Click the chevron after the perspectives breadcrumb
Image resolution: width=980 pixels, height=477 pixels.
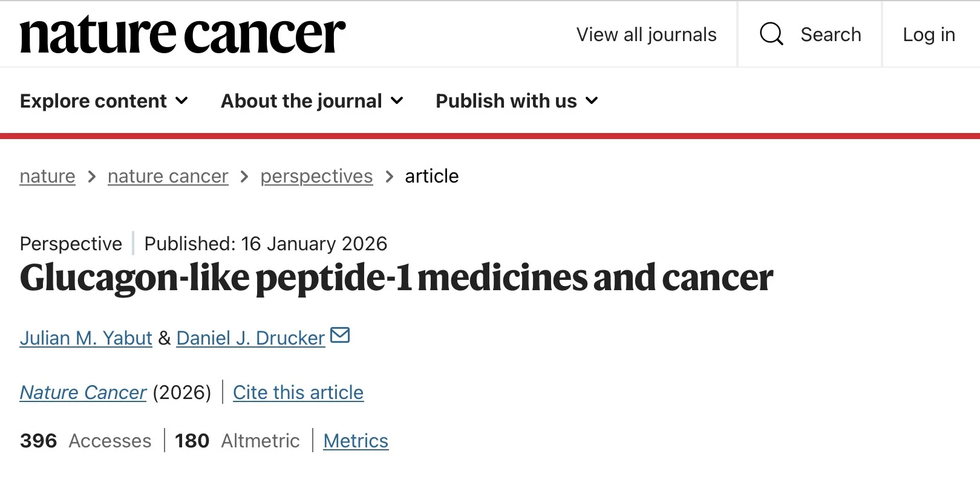click(390, 177)
